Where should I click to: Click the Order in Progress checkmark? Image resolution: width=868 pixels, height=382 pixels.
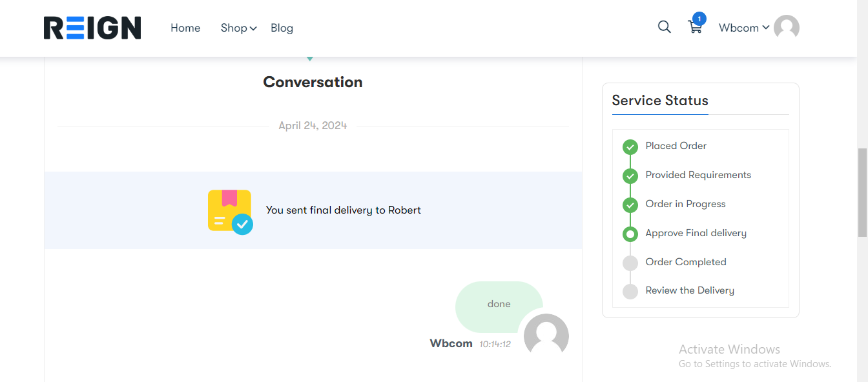coord(630,205)
